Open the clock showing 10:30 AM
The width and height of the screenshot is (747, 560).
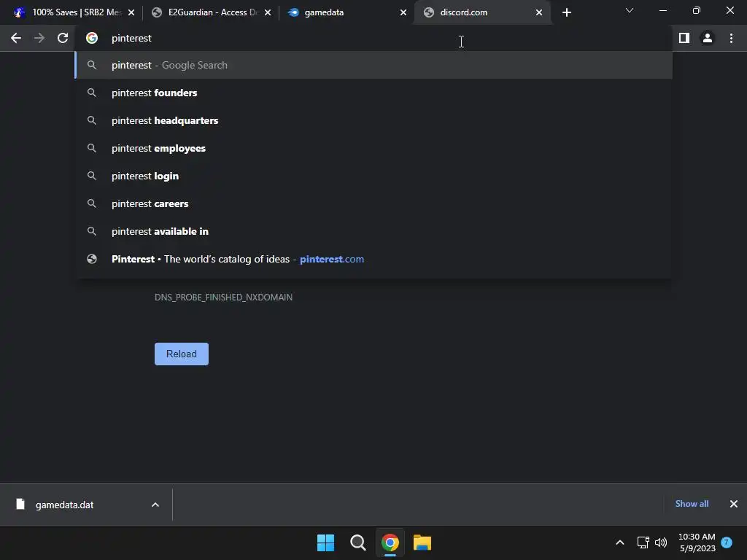(697, 542)
